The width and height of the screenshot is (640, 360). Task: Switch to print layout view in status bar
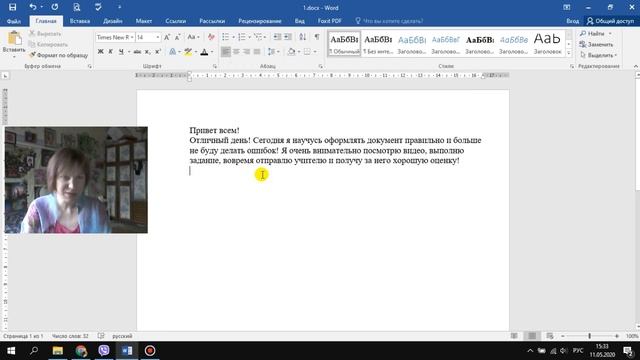click(532, 336)
